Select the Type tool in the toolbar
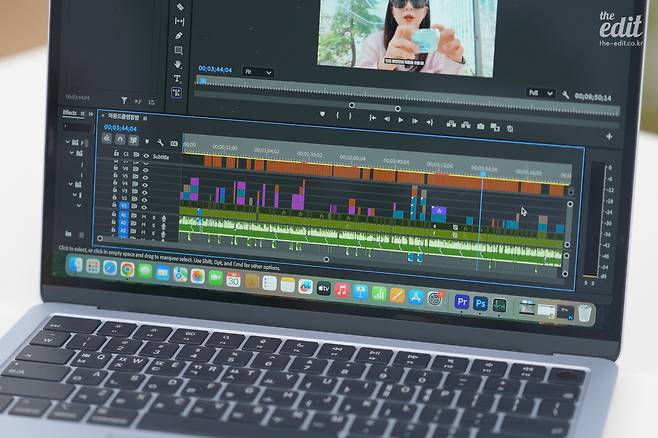Image resolution: width=658 pixels, height=438 pixels. click(178, 78)
